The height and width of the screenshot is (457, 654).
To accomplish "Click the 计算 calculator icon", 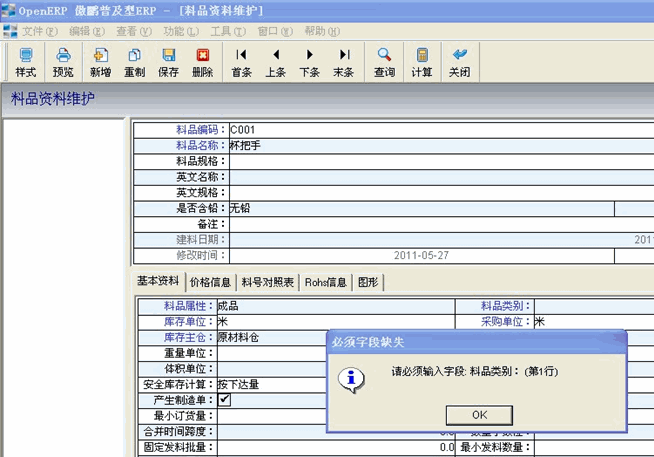I will tap(422, 62).
